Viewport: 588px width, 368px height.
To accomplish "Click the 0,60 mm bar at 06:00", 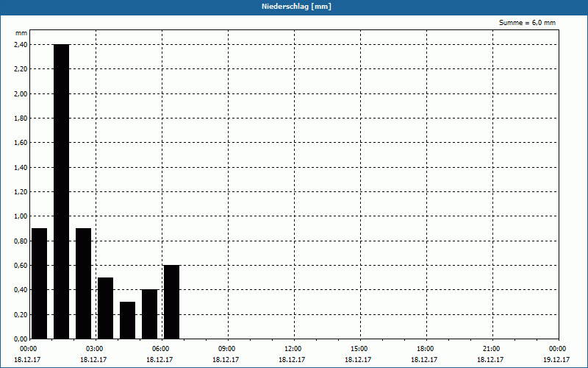I will (x=172, y=302).
